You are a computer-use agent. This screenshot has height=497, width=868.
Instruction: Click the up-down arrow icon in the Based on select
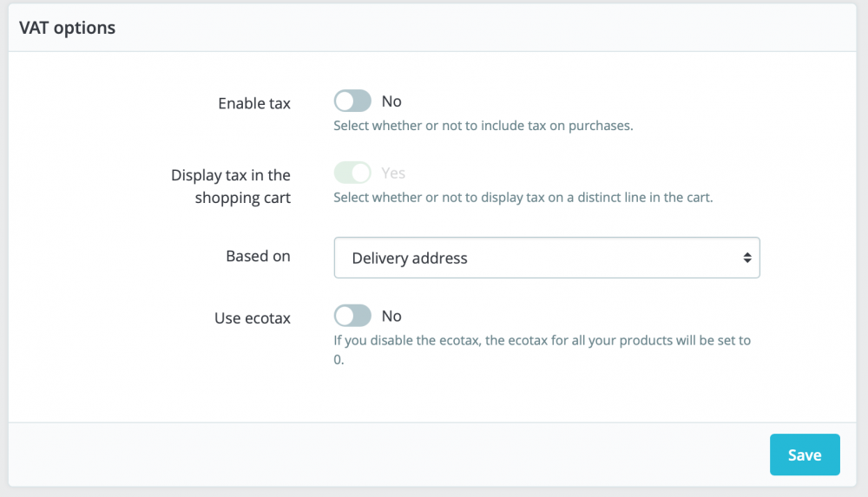(x=746, y=258)
